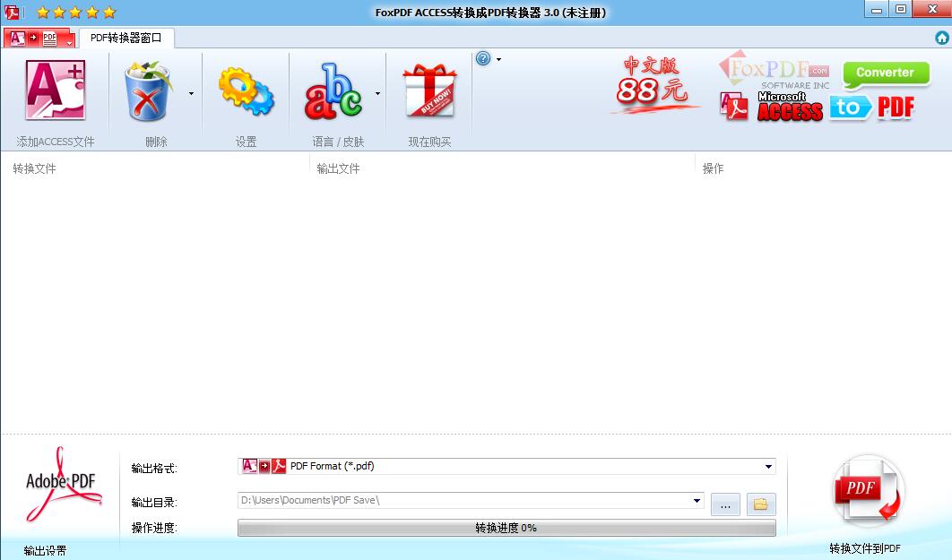
Task: Open the Delete dropdown arrow
Action: (x=191, y=93)
